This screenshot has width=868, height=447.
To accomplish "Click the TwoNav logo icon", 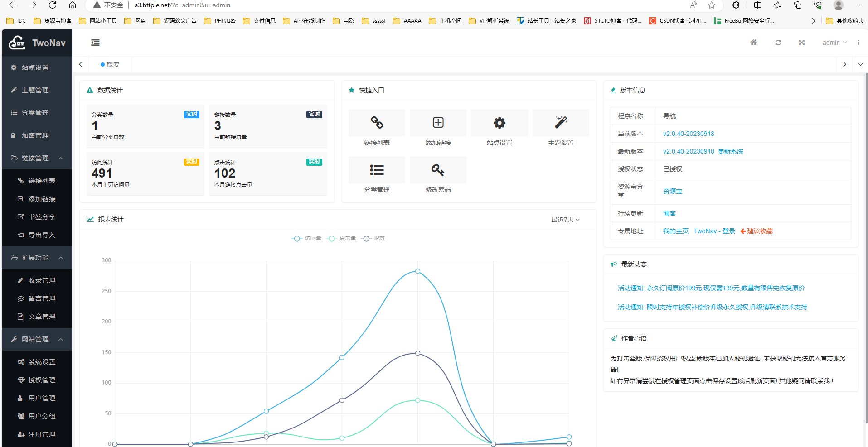I will (17, 43).
